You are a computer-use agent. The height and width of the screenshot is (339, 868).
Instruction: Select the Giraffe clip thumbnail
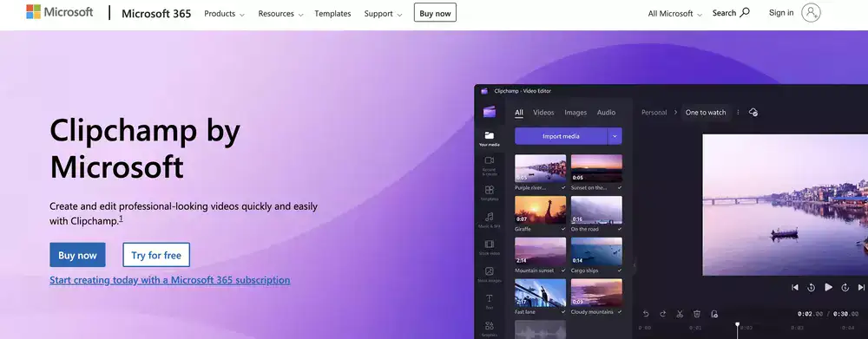point(540,210)
